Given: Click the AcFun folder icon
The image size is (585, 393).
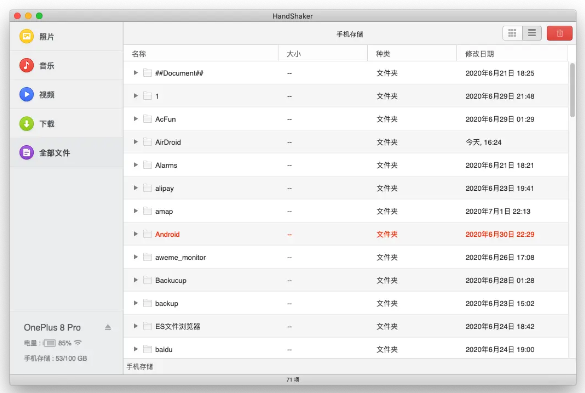Looking at the screenshot, I should coord(148,119).
